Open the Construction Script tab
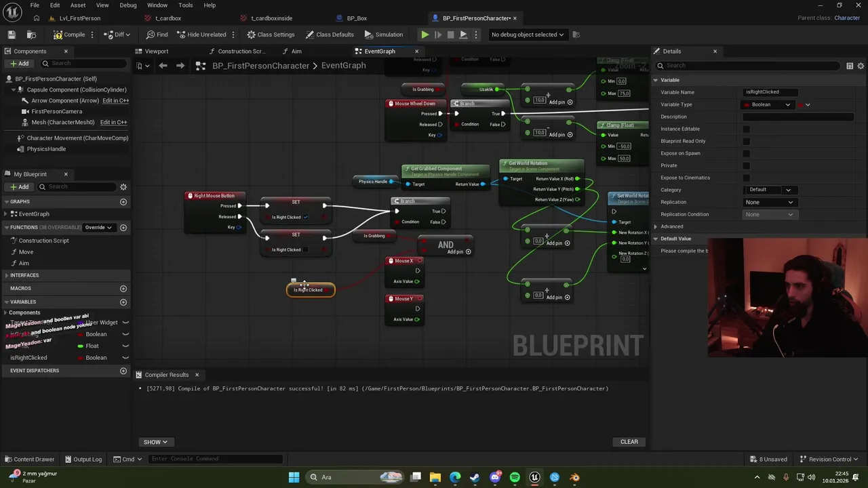Viewport: 868px width, 488px height. (x=237, y=52)
